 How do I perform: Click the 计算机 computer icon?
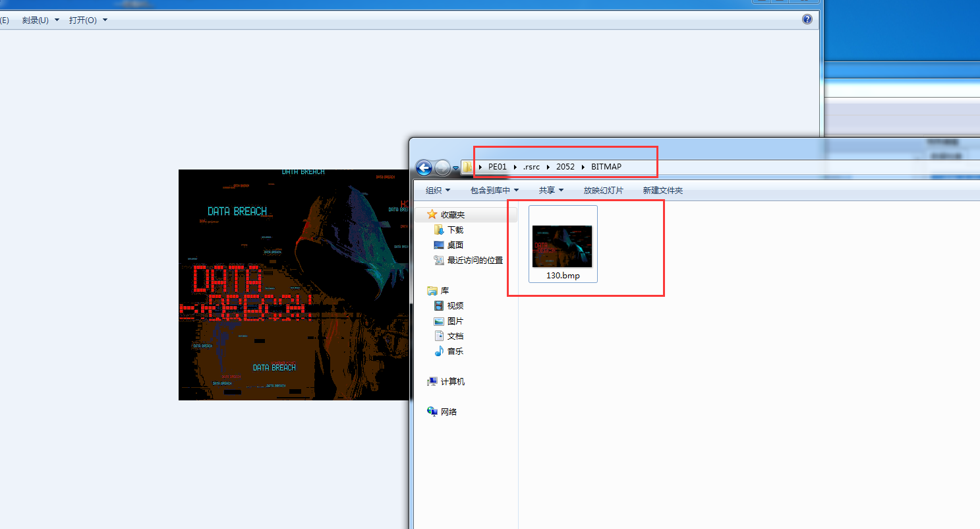(x=432, y=381)
